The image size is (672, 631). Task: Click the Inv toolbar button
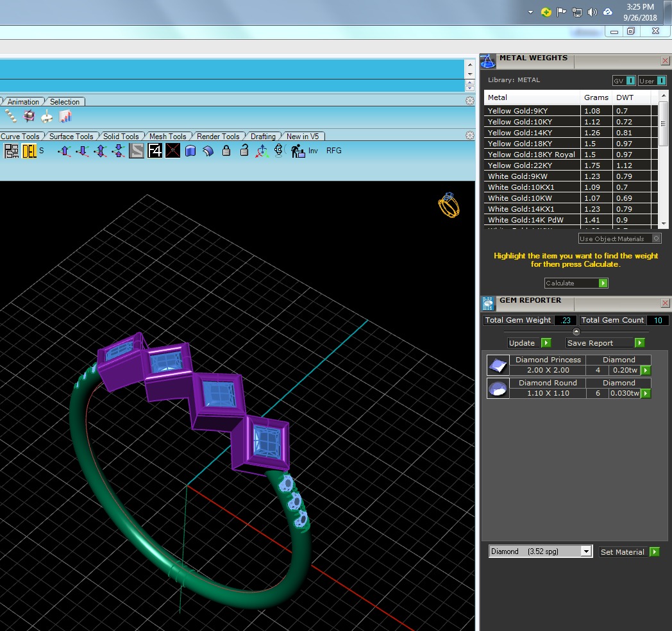pyautogui.click(x=314, y=151)
